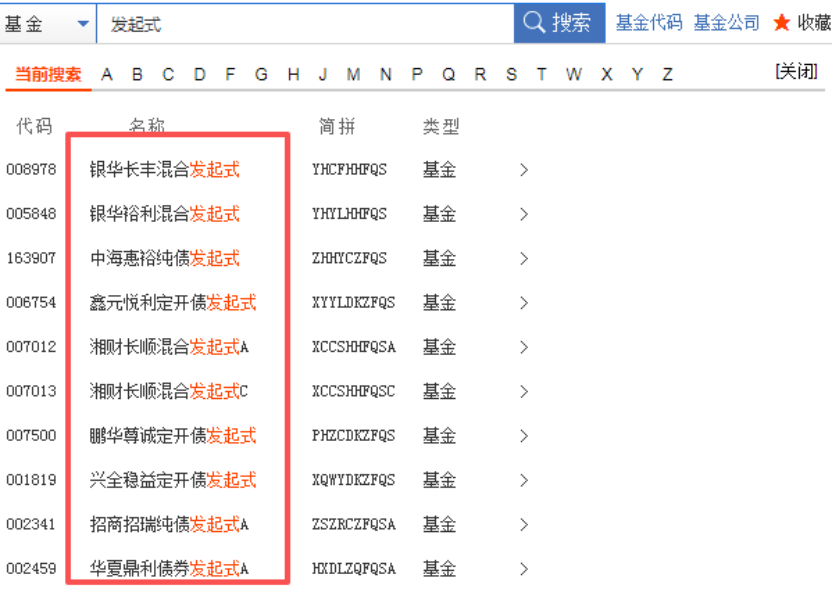Screen dimensions: 832x596
Task: Select the letter G tab
Action: point(261,74)
